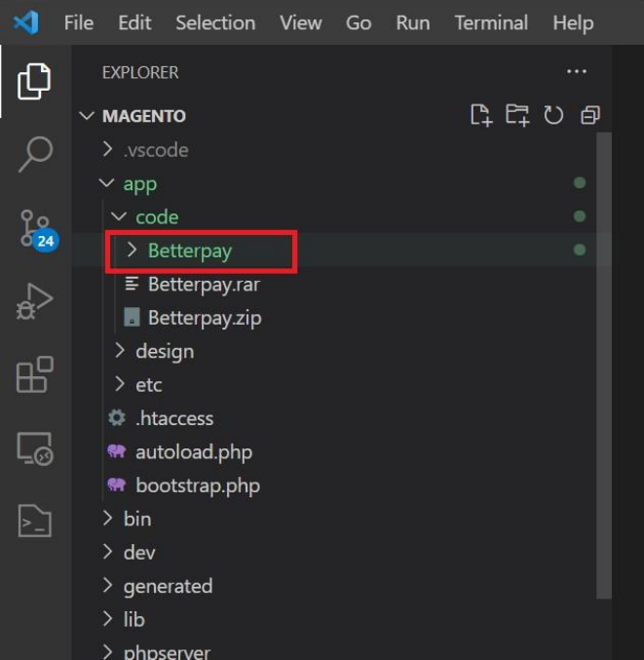This screenshot has height=660, width=644.
Task: Expand the design folder
Action: point(120,351)
